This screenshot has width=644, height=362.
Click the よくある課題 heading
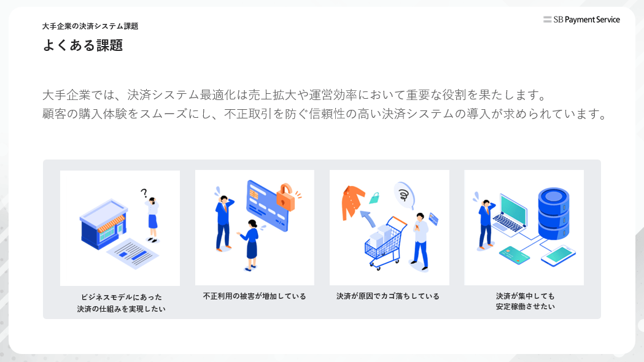82,45
